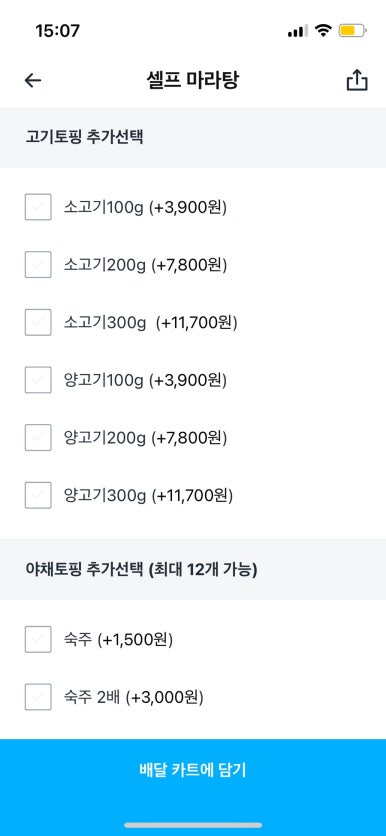Enable the 양고기100g (+3,900원) checkbox
This screenshot has width=386, height=836.
[x=38, y=380]
